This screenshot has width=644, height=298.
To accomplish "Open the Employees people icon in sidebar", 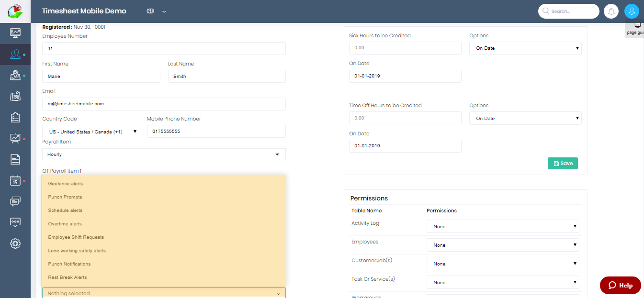I will 15,54.
